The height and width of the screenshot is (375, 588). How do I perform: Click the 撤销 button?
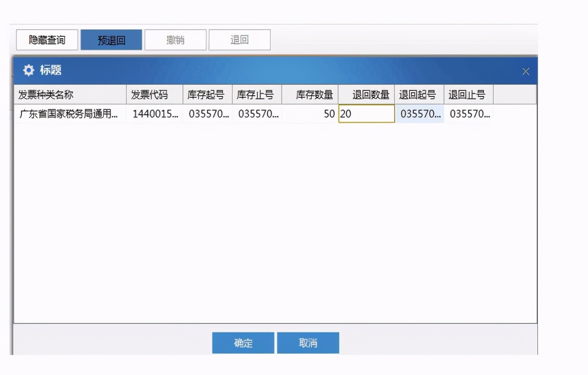[x=175, y=39]
